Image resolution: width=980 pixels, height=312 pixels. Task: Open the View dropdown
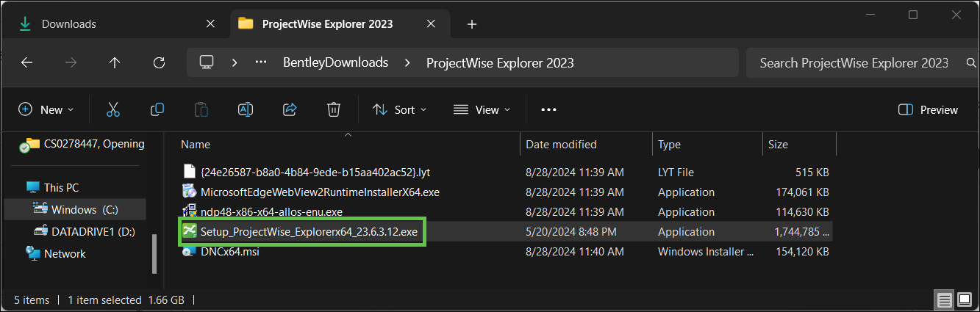coord(482,109)
